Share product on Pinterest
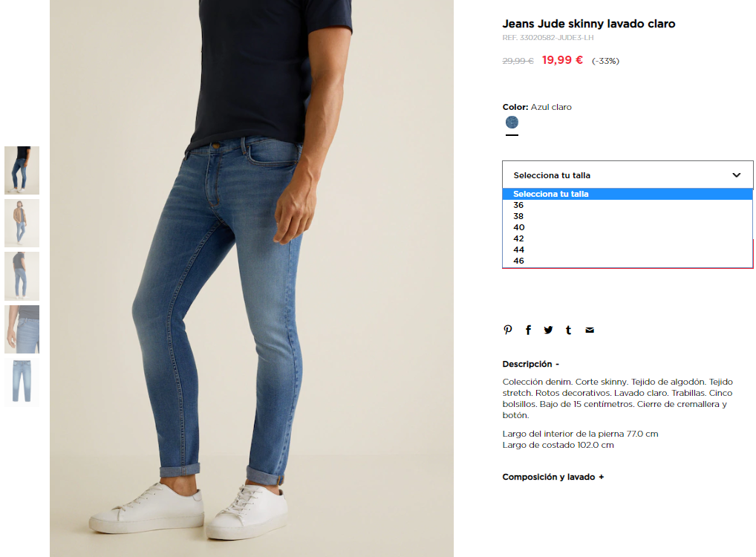Viewport: 756px width, 557px height. pyautogui.click(x=508, y=330)
